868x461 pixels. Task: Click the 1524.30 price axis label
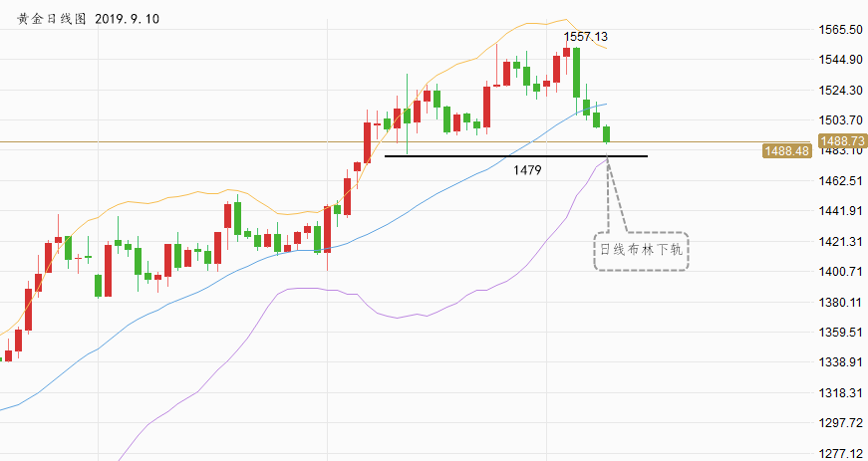pyautogui.click(x=840, y=91)
